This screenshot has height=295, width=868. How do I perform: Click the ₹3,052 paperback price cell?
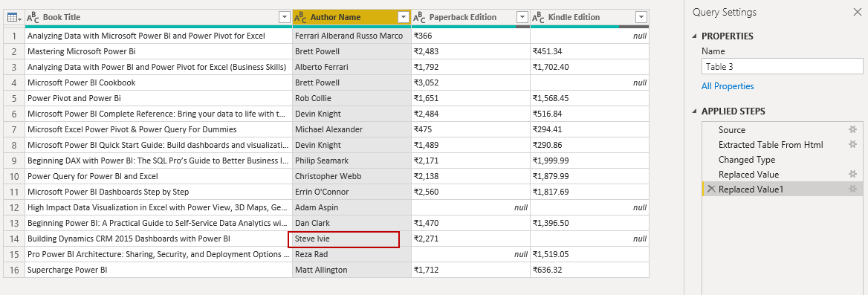pos(470,82)
